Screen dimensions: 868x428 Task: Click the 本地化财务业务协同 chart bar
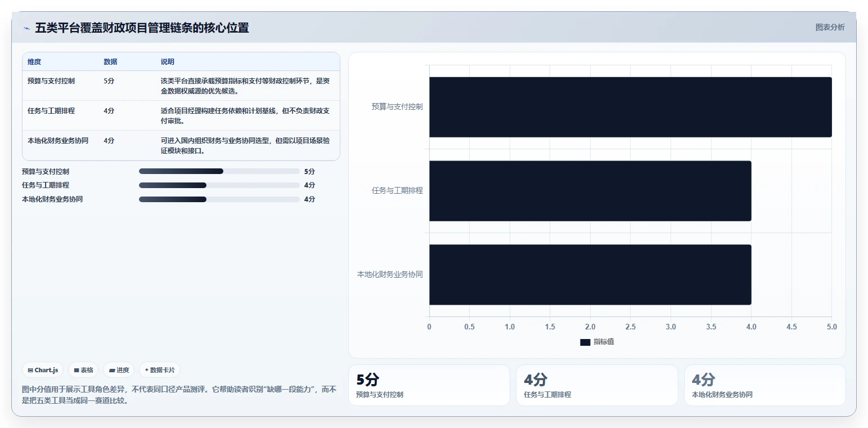coord(590,275)
